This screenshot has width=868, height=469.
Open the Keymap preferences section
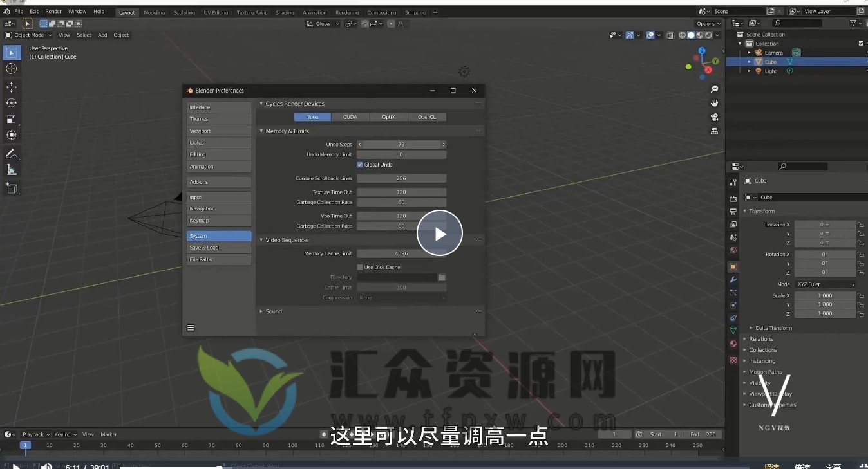[219, 221]
